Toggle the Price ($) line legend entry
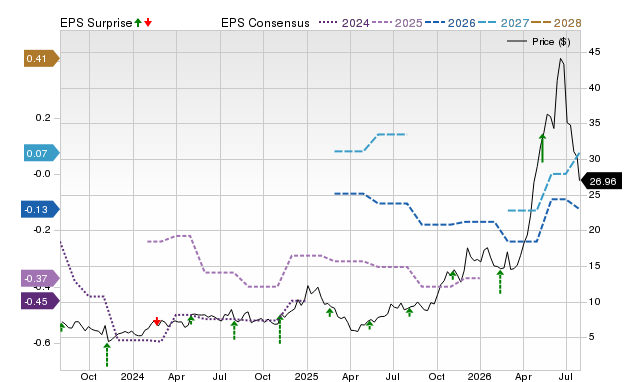Image resolution: width=640 pixels, height=382 pixels. pos(538,42)
